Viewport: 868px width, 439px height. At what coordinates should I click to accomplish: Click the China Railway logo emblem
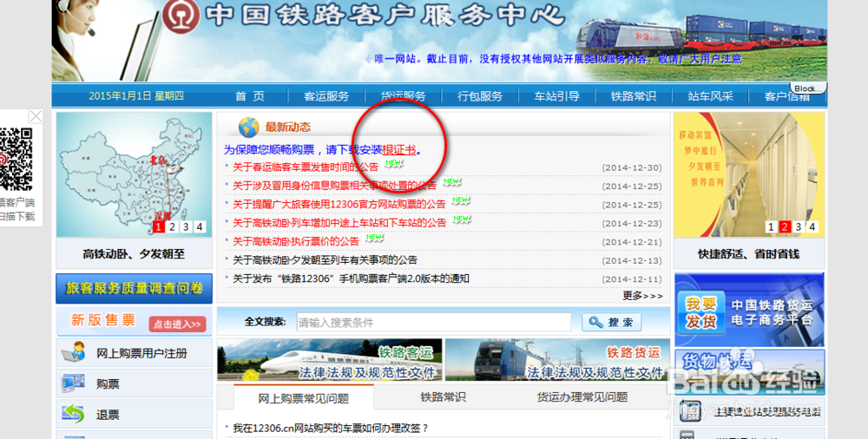181,17
